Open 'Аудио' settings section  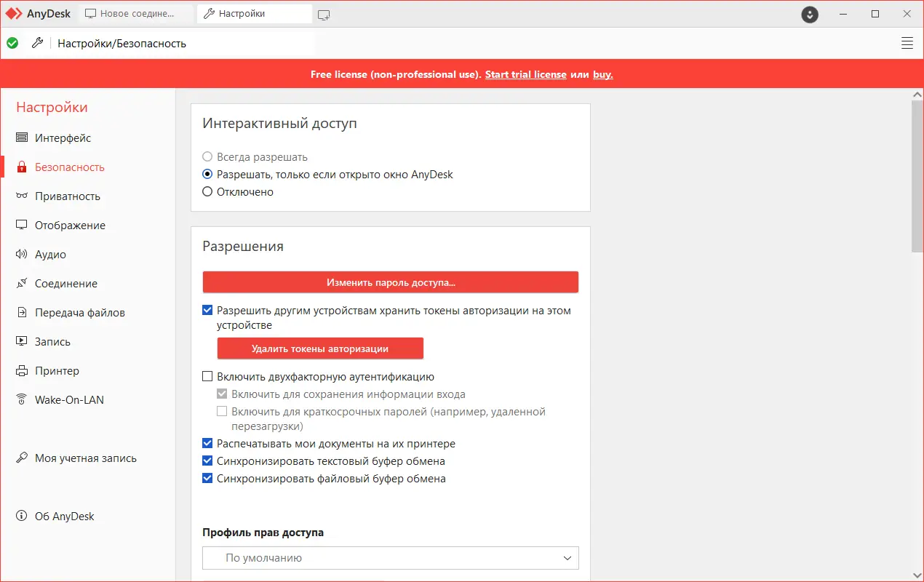pyautogui.click(x=50, y=254)
